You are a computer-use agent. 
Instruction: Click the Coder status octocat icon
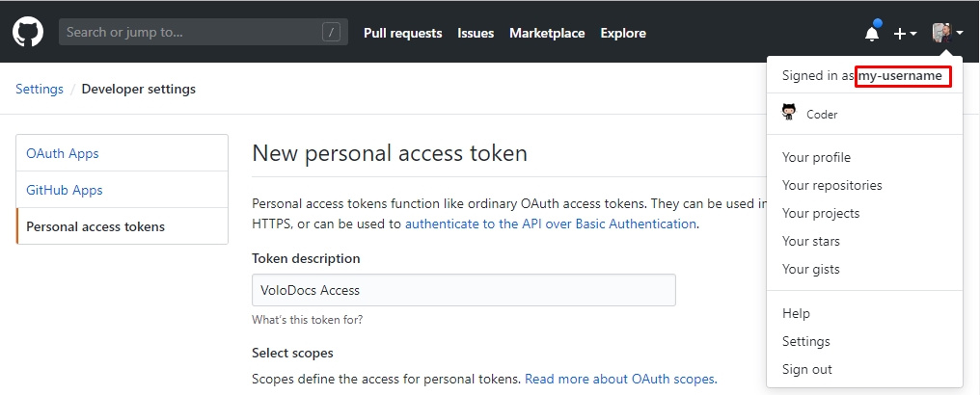click(789, 113)
